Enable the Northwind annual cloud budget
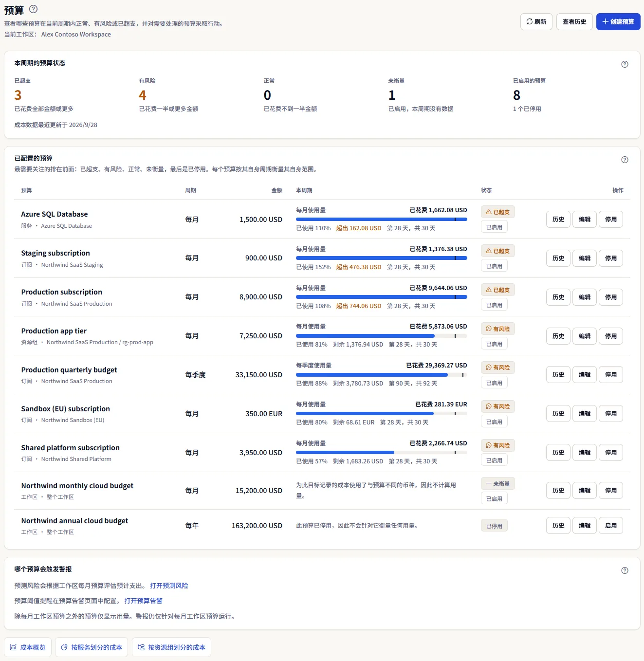 click(611, 526)
